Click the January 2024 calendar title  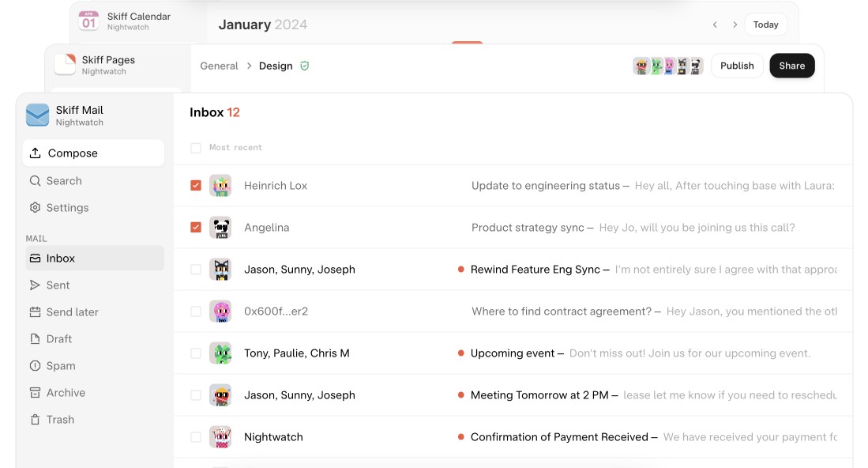262,25
